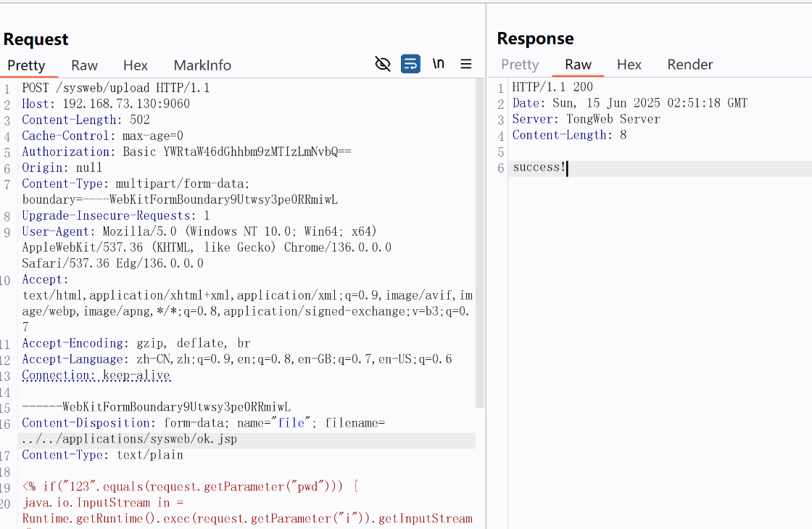Click the Request editor vertical scrollbar
The image size is (812, 529).
point(480,244)
